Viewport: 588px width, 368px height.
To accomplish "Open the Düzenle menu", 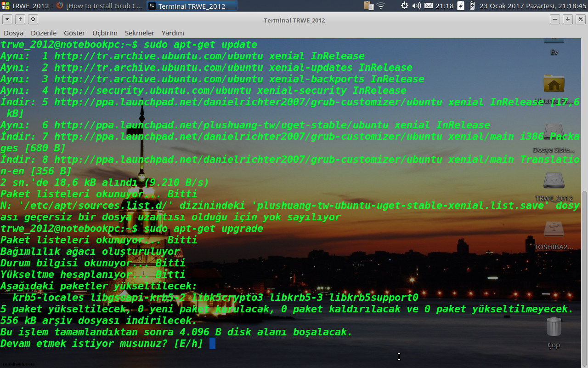I will pos(44,33).
